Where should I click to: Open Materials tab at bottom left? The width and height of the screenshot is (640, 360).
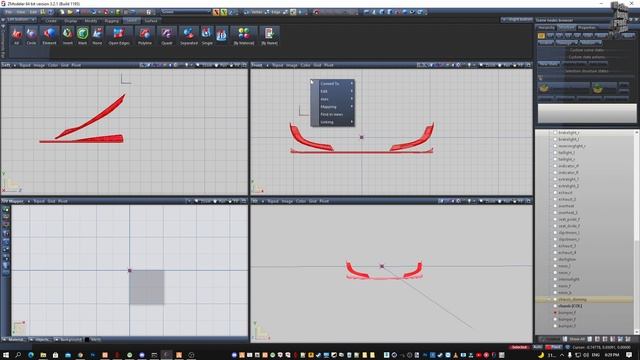(x=15, y=340)
